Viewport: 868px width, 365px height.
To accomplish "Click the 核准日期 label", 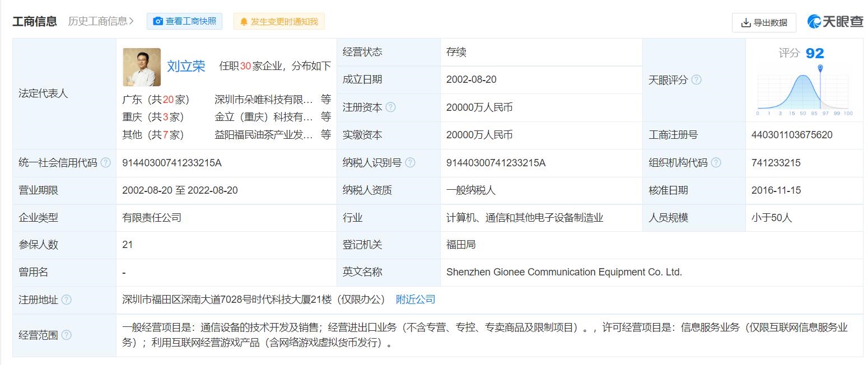I will pyautogui.click(x=668, y=190).
